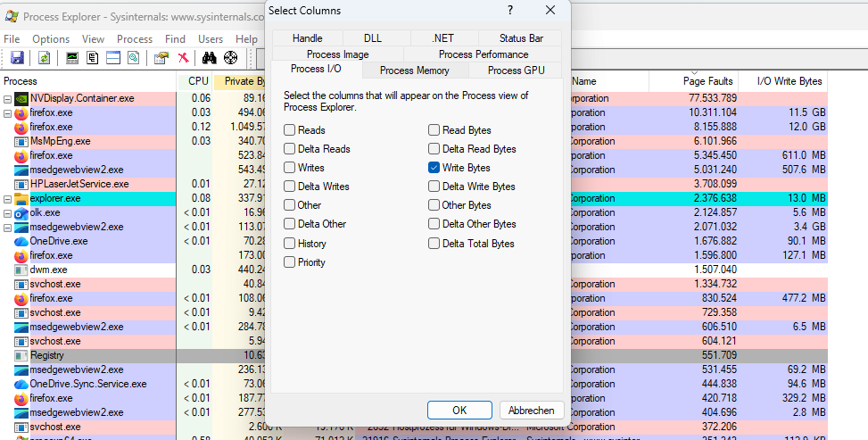Click the binoculars Find icon
This screenshot has width=868, height=440.
[210, 58]
